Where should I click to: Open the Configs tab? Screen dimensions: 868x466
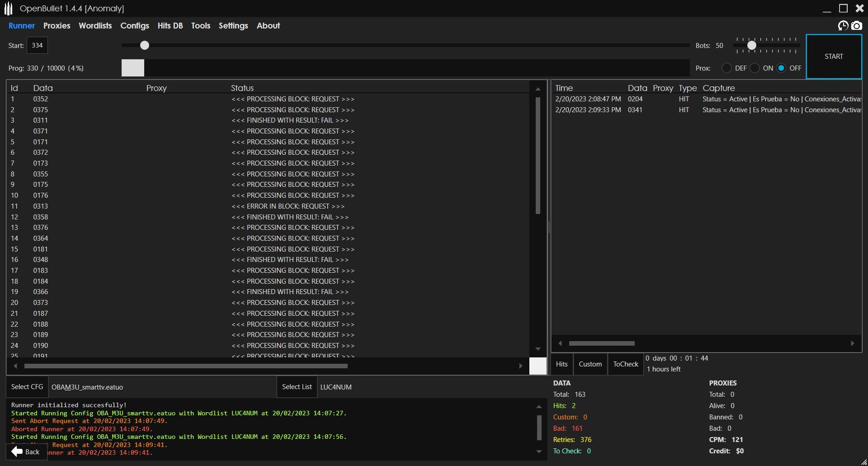click(134, 26)
